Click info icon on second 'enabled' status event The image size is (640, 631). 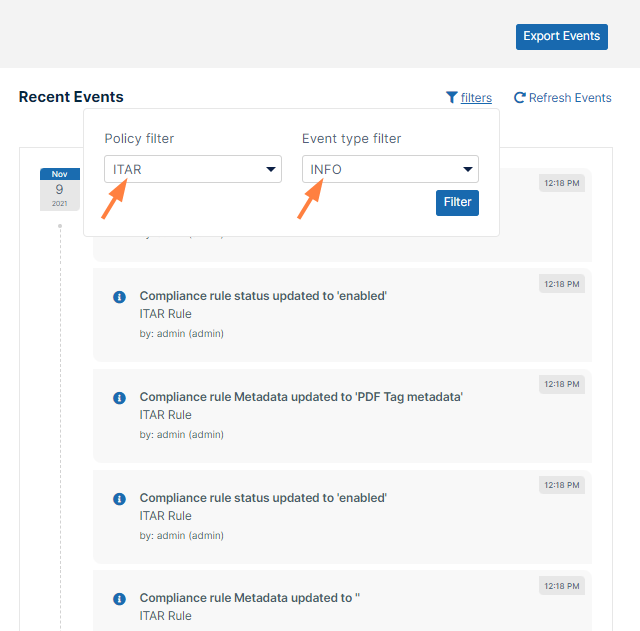click(x=119, y=498)
